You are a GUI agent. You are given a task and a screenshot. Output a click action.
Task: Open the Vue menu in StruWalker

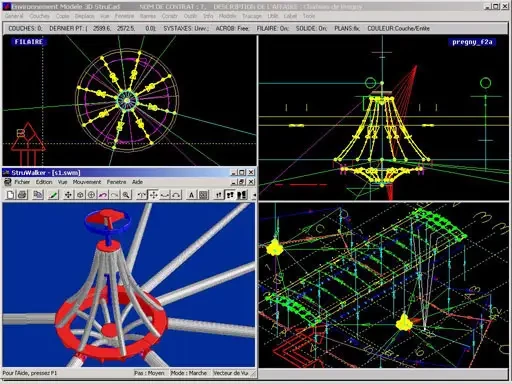(62, 182)
